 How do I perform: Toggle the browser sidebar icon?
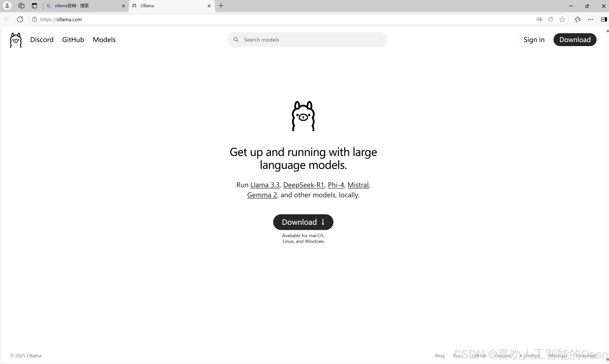(604, 19)
